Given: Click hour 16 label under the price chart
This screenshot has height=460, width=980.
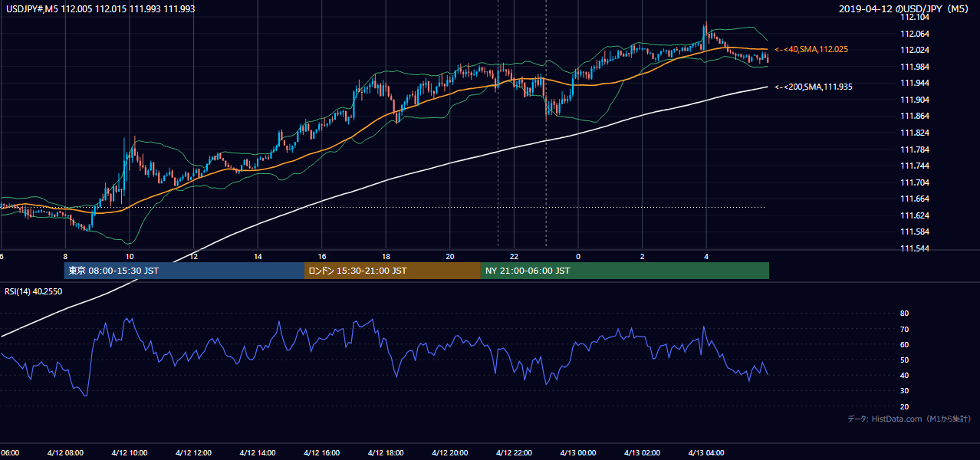Looking at the screenshot, I should coord(322,256).
